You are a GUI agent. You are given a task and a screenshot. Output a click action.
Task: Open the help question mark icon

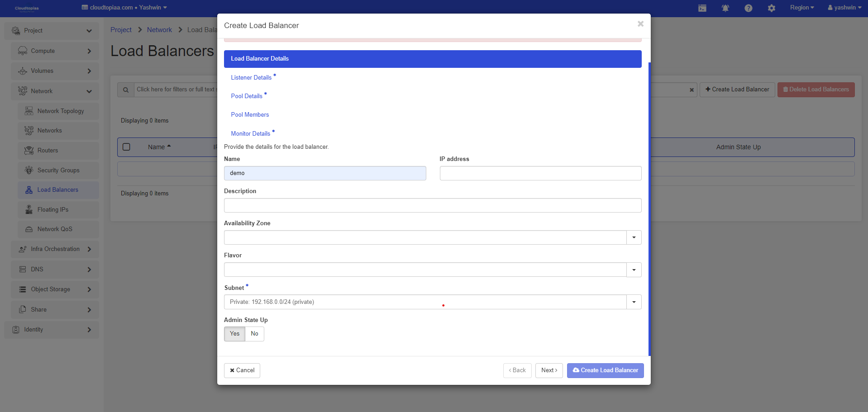click(748, 8)
